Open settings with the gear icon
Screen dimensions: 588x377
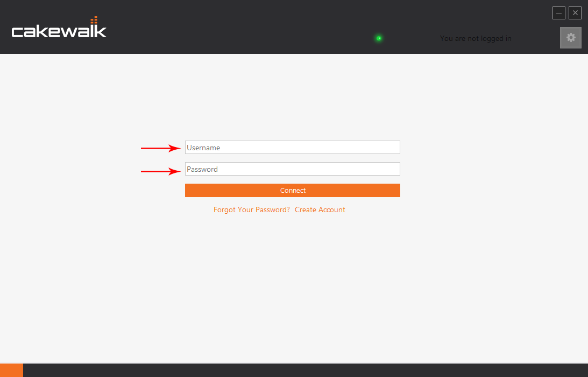tap(570, 38)
